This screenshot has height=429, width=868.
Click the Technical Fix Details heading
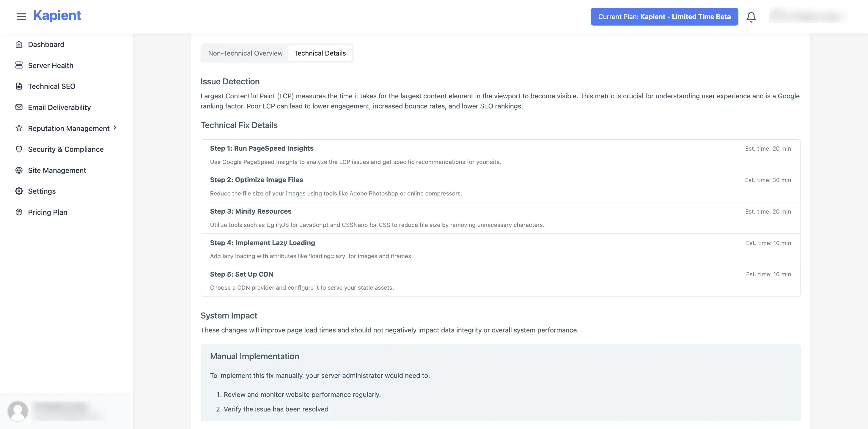239,125
